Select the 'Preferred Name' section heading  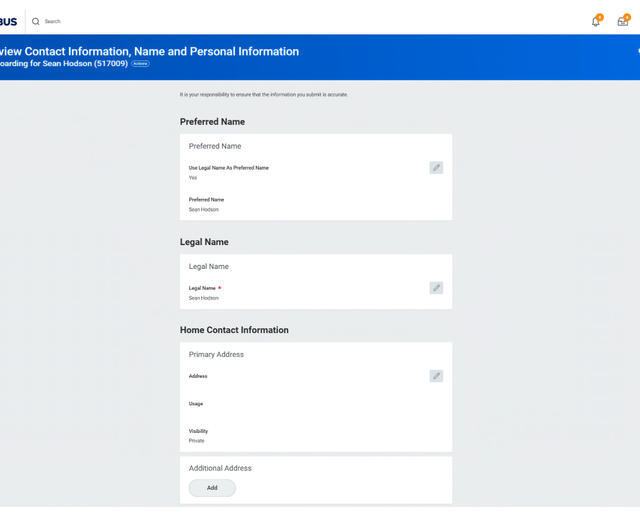[x=212, y=122]
